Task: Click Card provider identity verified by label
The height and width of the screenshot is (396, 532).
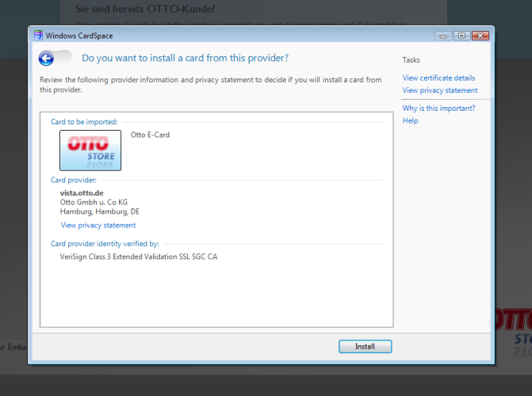Action: (x=105, y=244)
